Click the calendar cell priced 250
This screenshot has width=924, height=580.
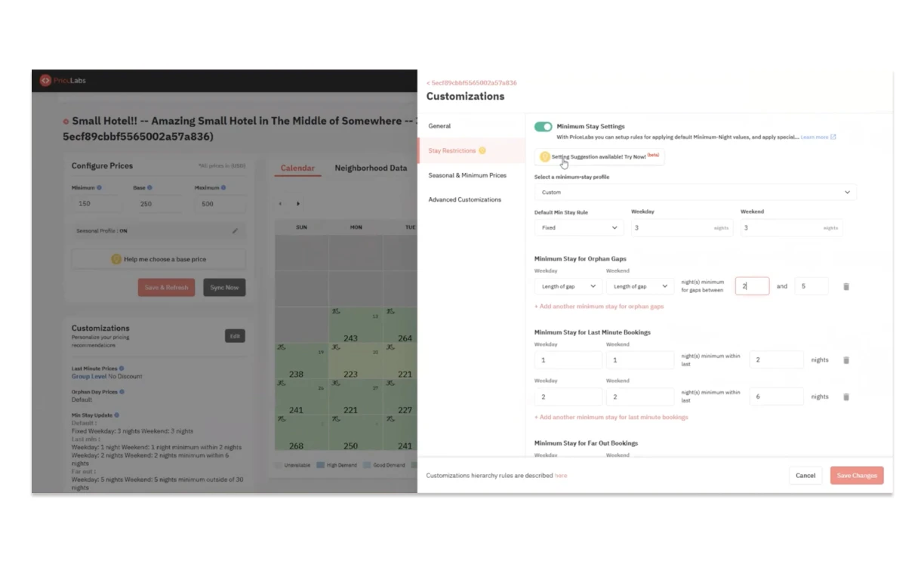click(x=356, y=433)
